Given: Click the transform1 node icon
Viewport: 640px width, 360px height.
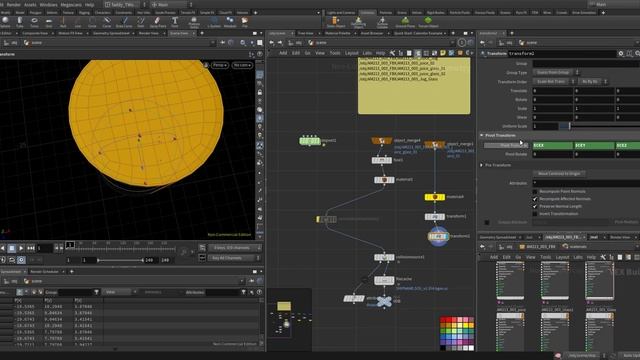Looking at the screenshot, I should click(x=435, y=217).
